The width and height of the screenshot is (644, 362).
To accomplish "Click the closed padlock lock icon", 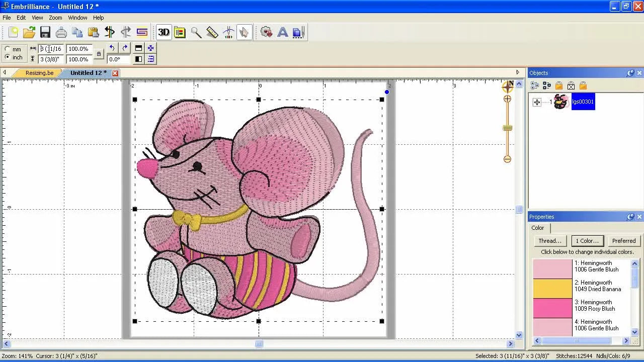I will 559,86.
